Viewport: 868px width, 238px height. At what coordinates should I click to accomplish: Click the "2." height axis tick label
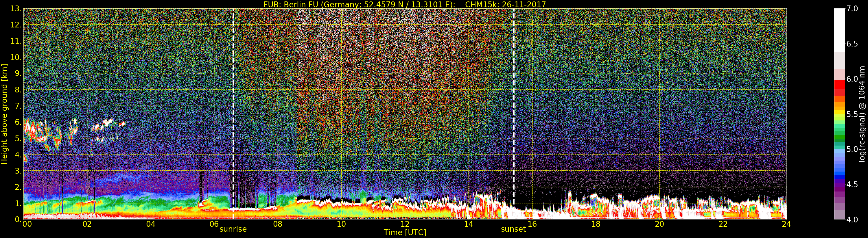[x=18, y=187]
